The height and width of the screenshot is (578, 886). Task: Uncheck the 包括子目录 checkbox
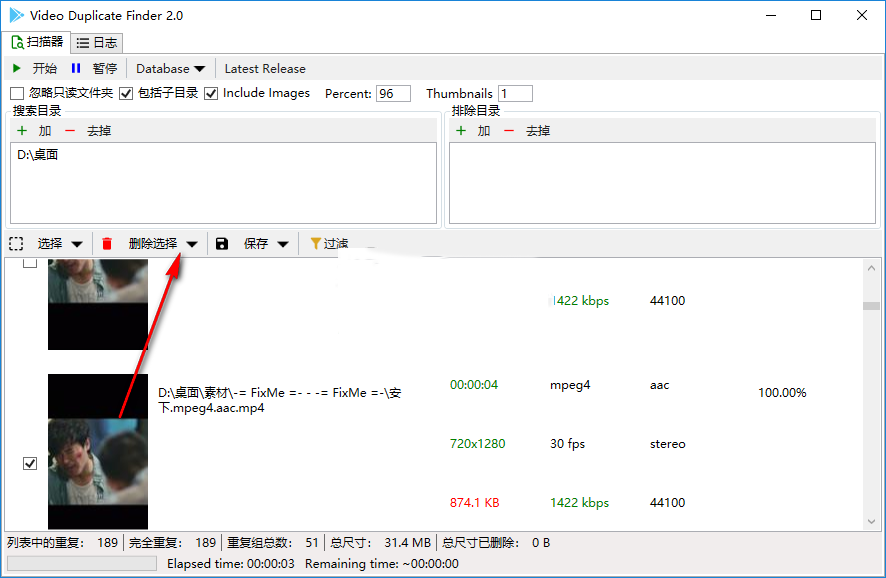[x=126, y=93]
